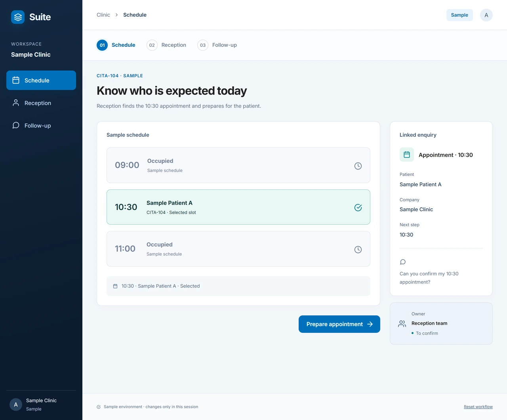507x420 pixels.
Task: Open Reception in the sidebar
Action: [x=41, y=103]
